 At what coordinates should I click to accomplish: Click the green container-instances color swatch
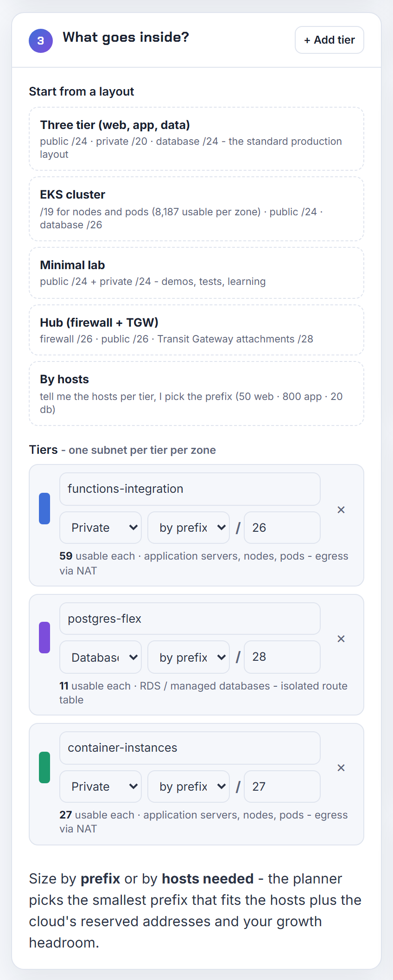pyautogui.click(x=44, y=767)
